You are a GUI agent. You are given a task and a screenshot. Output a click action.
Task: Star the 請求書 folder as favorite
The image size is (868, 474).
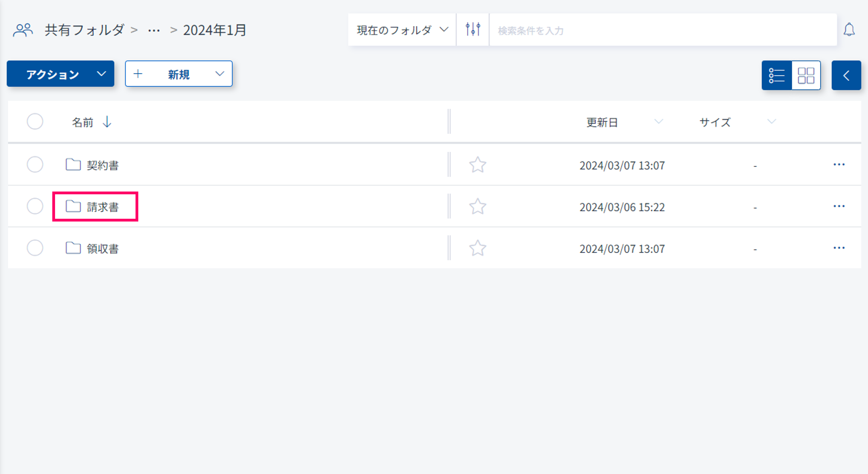[x=477, y=207]
